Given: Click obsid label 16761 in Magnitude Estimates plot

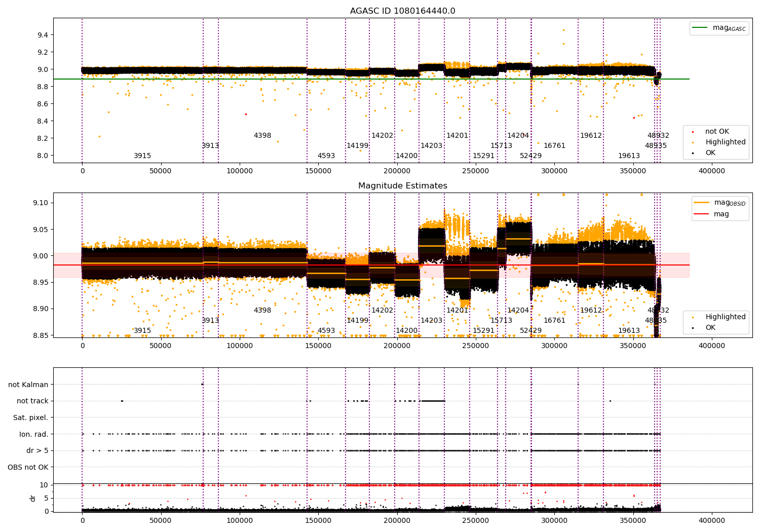Looking at the screenshot, I should tap(554, 321).
